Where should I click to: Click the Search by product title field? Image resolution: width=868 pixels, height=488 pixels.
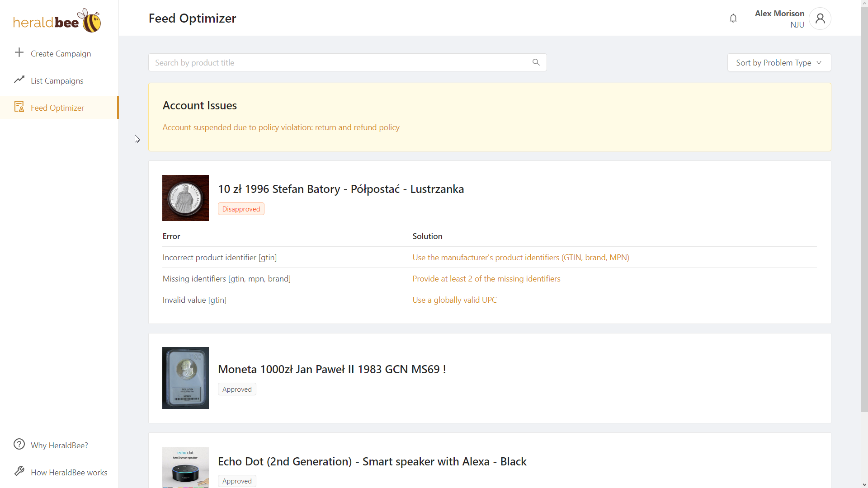point(339,63)
